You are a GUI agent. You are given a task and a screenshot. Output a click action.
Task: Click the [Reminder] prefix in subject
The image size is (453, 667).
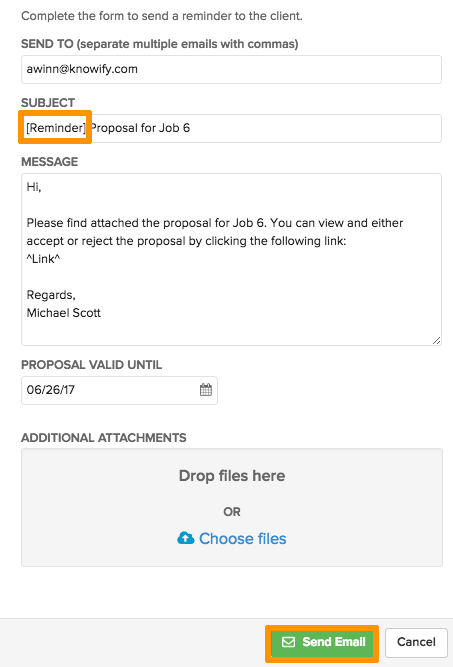[56, 128]
